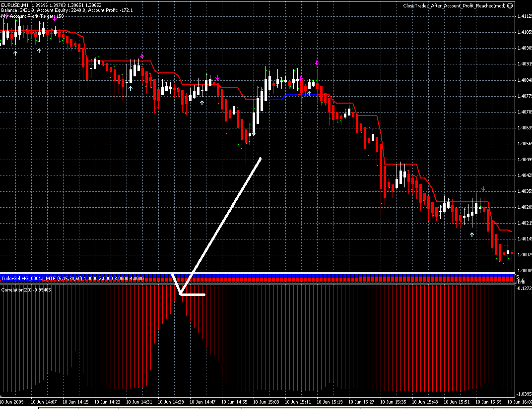The image size is (532, 409).
Task: Click the light-blue buy arrow at the 15:00 low
Action: 254,134
